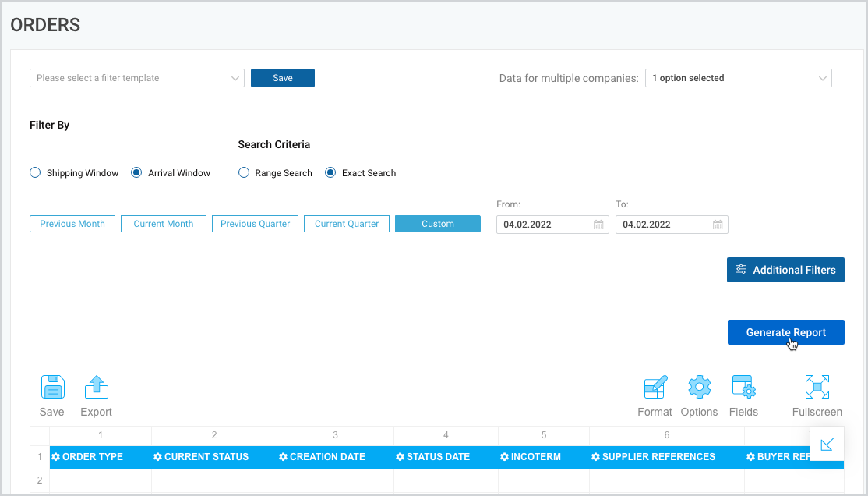Open the Options gear icon

pyautogui.click(x=699, y=387)
